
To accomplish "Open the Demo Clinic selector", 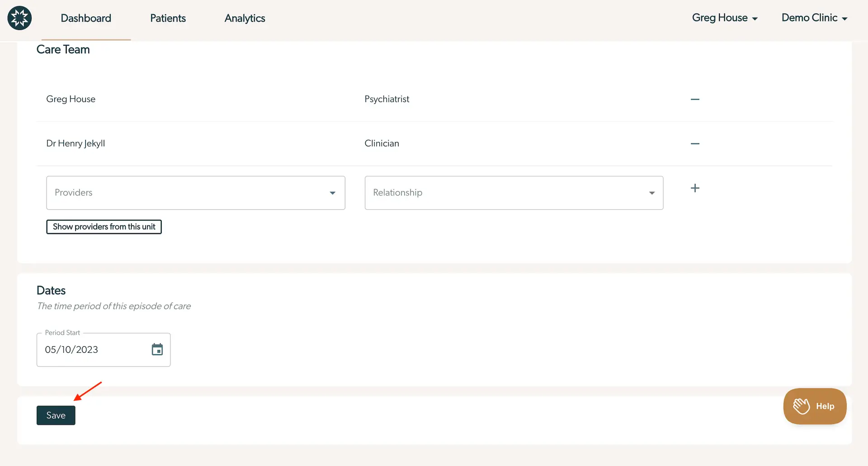I will [814, 18].
